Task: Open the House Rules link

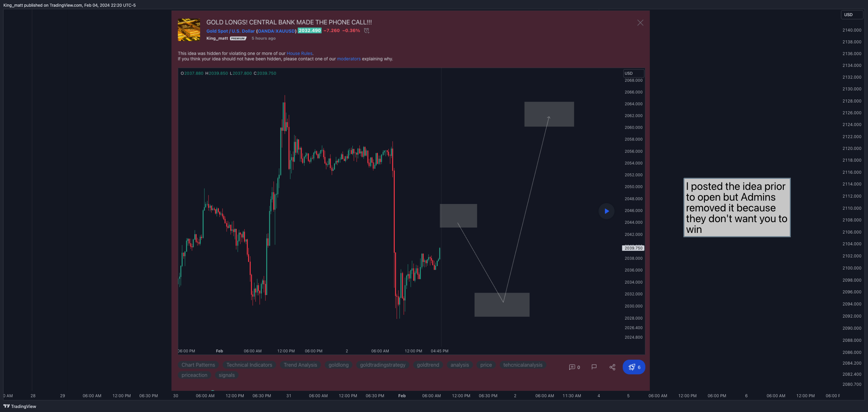Action: tap(299, 53)
